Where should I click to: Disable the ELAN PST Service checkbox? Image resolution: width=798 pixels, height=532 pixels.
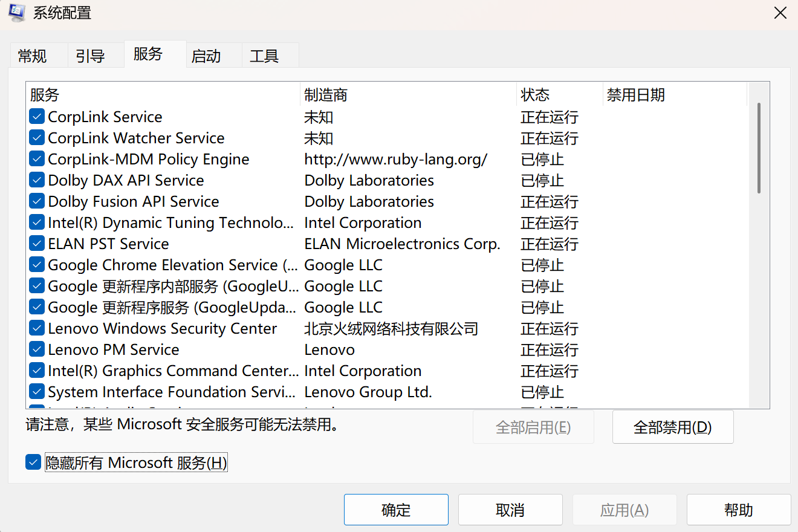tap(37, 244)
